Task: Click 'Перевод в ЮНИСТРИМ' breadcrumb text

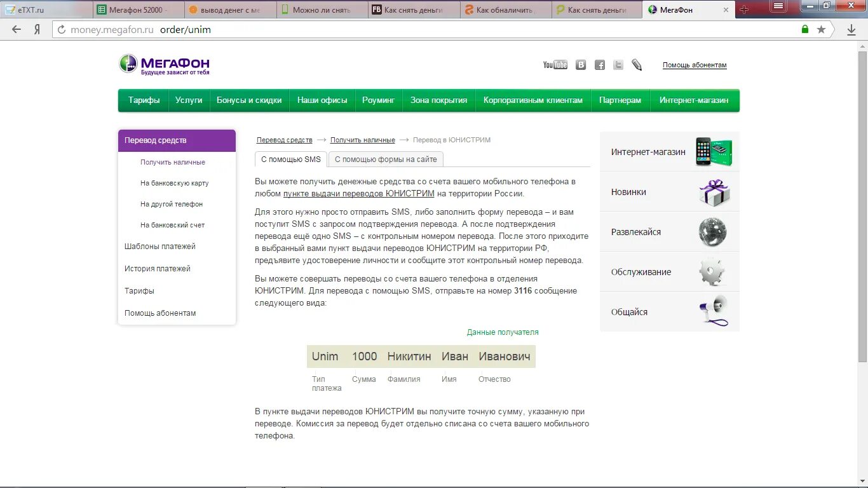Action: click(x=452, y=140)
